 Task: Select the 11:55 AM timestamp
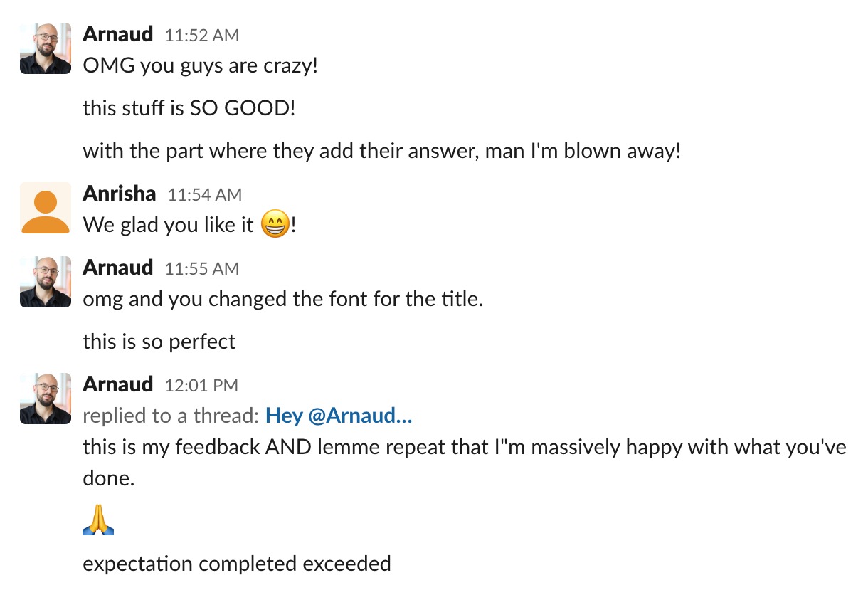tap(202, 268)
